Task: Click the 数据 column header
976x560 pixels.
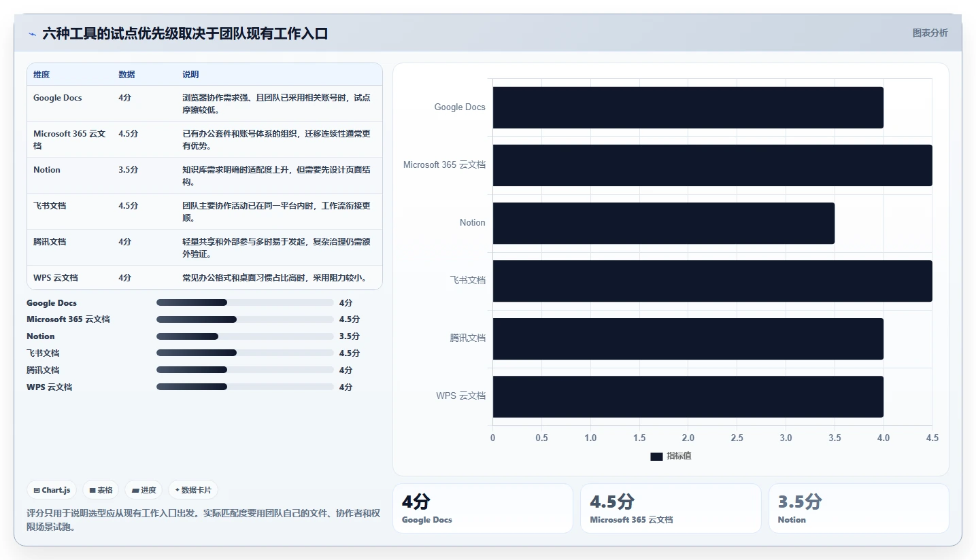Action: point(127,75)
